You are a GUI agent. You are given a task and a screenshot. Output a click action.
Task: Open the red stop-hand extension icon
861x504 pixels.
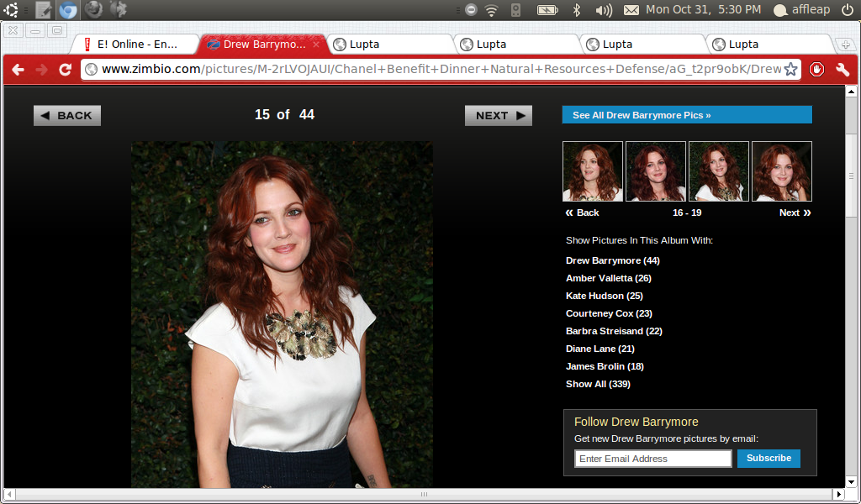click(x=816, y=70)
